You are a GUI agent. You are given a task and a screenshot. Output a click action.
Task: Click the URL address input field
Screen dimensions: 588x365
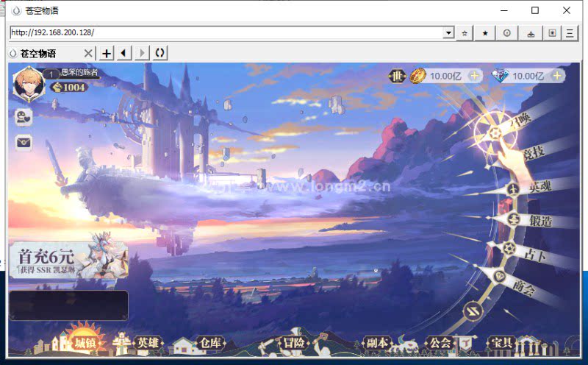(226, 32)
